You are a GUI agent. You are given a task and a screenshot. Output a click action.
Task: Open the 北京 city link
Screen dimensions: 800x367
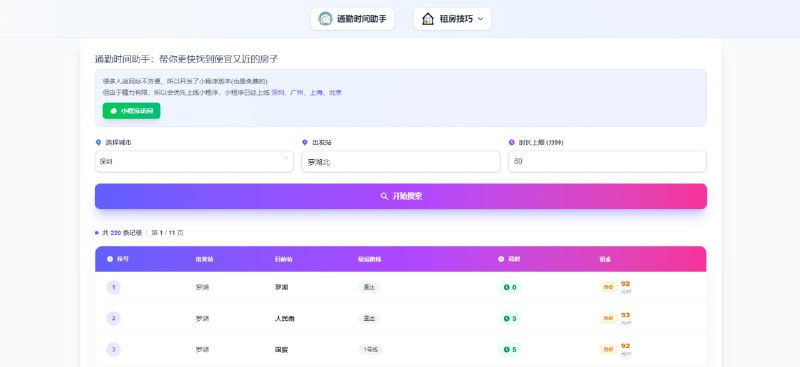(335, 93)
